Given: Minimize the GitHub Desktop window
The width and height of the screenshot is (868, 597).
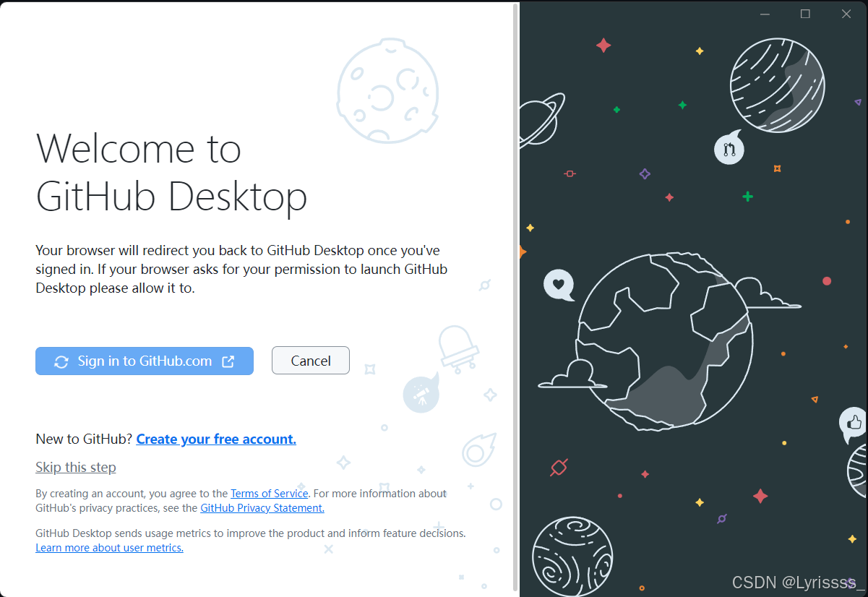Looking at the screenshot, I should [x=765, y=14].
